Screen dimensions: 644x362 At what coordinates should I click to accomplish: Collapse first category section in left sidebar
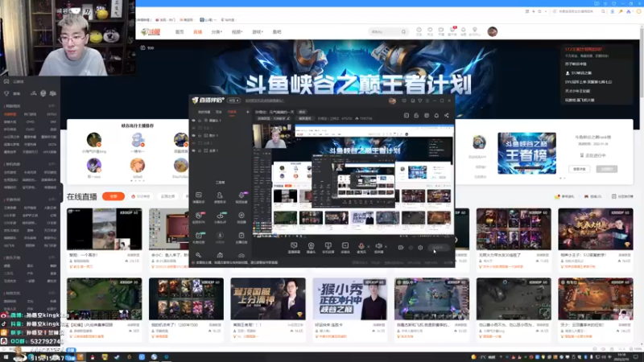[52, 106]
